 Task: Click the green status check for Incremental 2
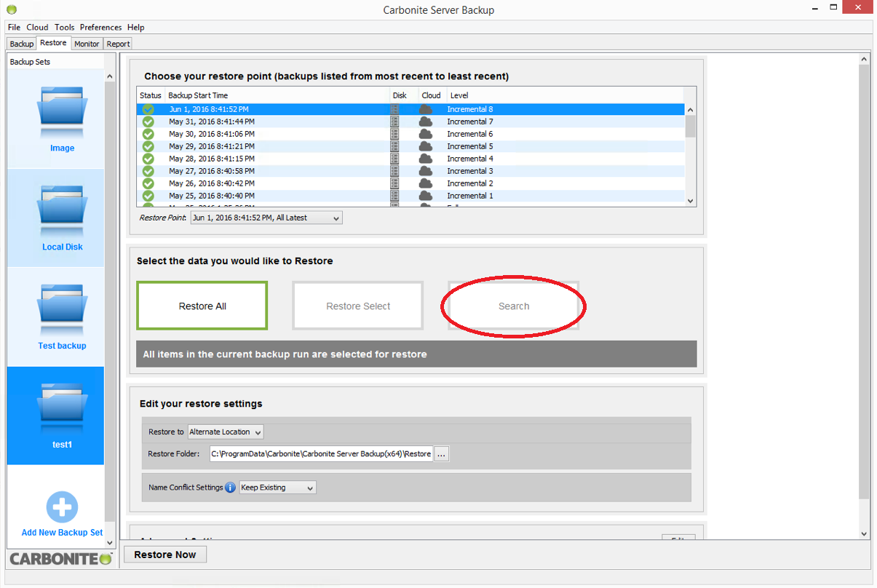(148, 183)
